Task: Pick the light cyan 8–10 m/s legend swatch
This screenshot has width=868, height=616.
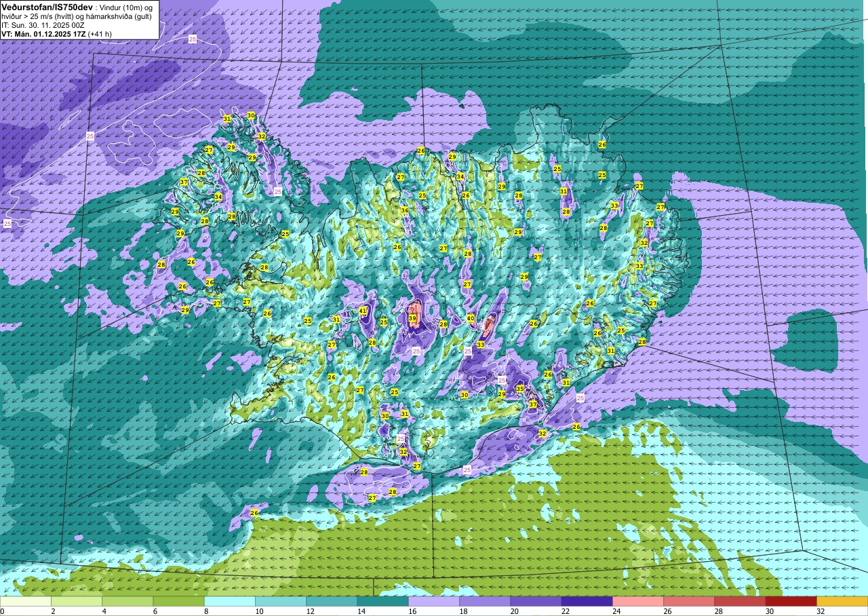Action: (x=229, y=601)
